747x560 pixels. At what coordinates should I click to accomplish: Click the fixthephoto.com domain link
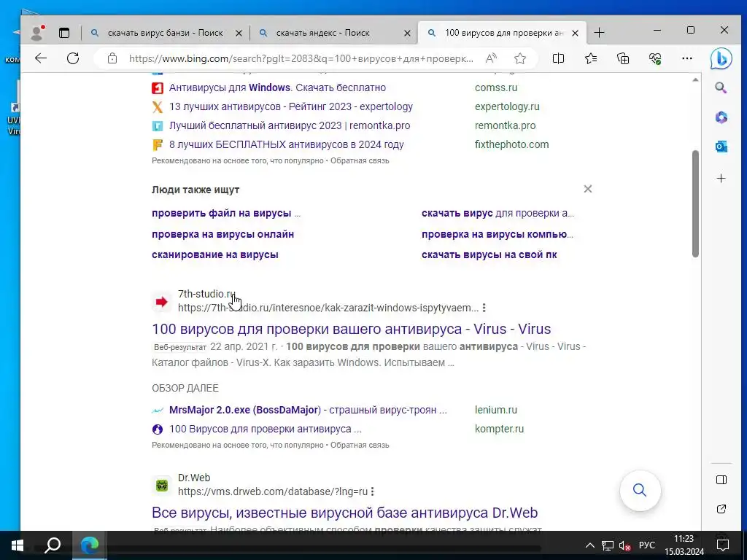[511, 144]
